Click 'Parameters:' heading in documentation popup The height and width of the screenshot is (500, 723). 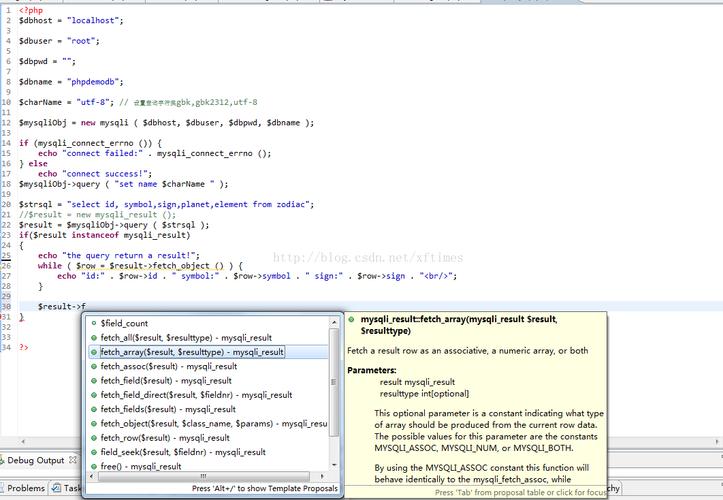(372, 370)
